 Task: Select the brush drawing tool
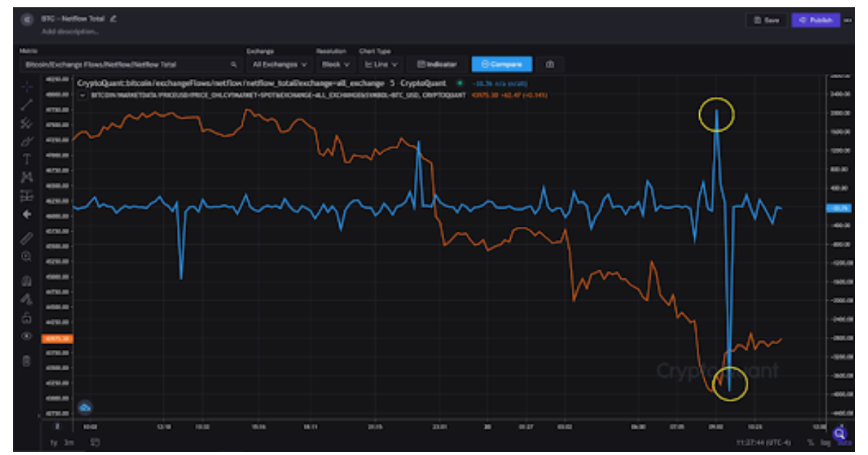(27, 141)
